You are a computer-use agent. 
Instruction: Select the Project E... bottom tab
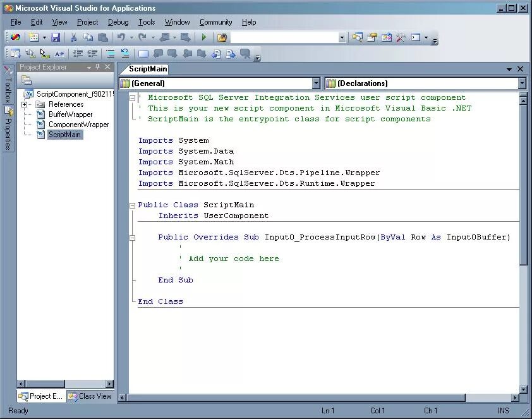(x=41, y=396)
